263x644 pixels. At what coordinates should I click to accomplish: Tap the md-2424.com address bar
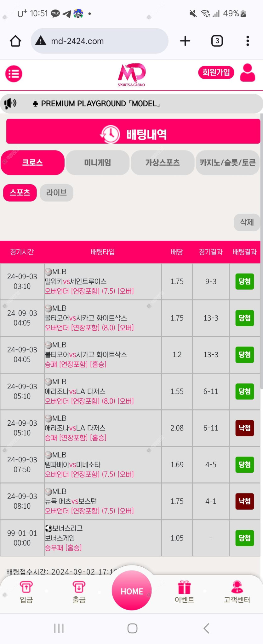click(x=100, y=41)
